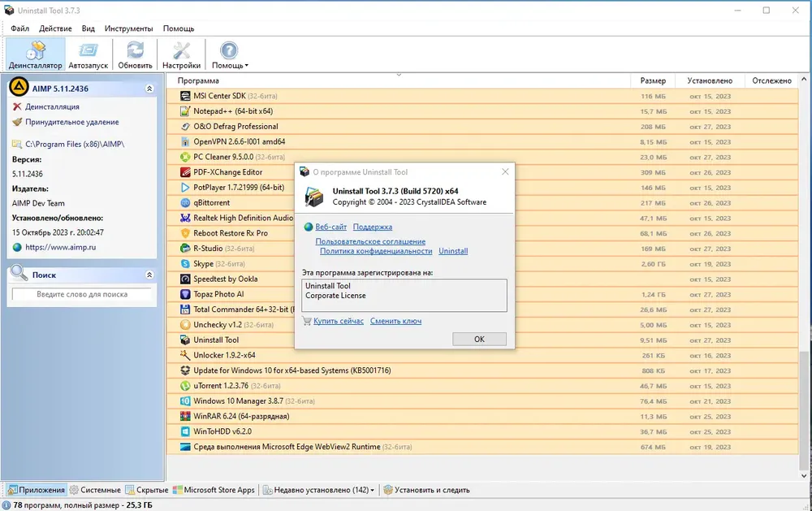Select the Speedtest by Ookla icon
The image size is (812, 511).
pyautogui.click(x=185, y=279)
